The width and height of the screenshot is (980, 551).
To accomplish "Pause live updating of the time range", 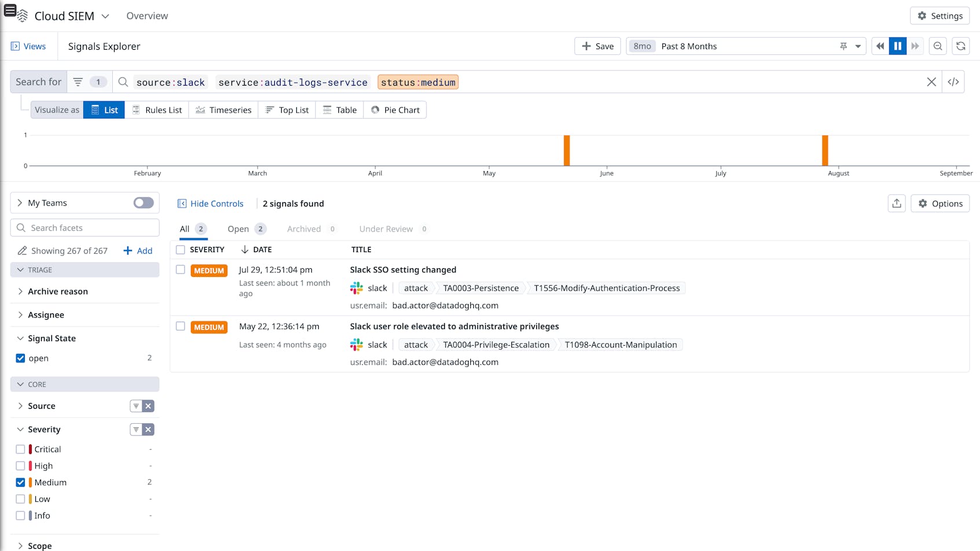I will pos(897,46).
